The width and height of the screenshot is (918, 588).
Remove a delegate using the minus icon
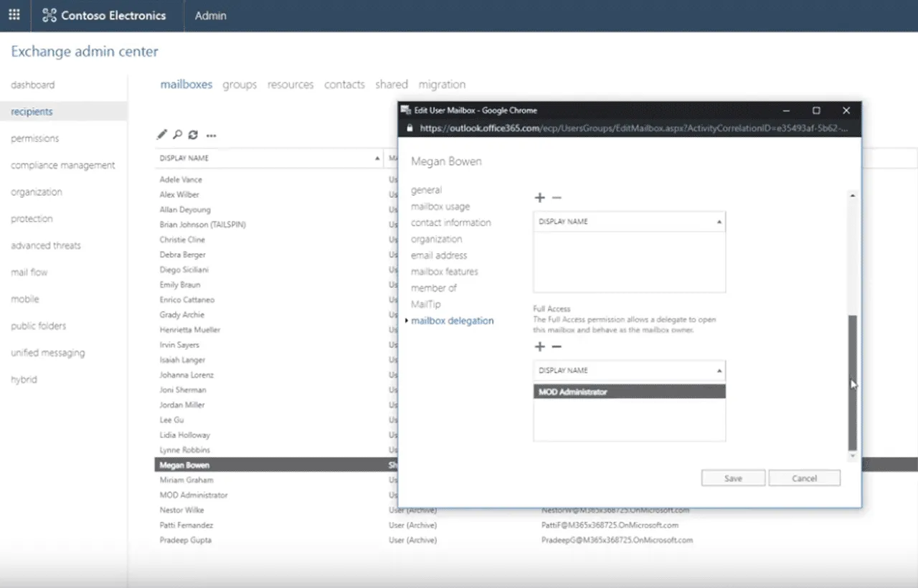[556, 197]
